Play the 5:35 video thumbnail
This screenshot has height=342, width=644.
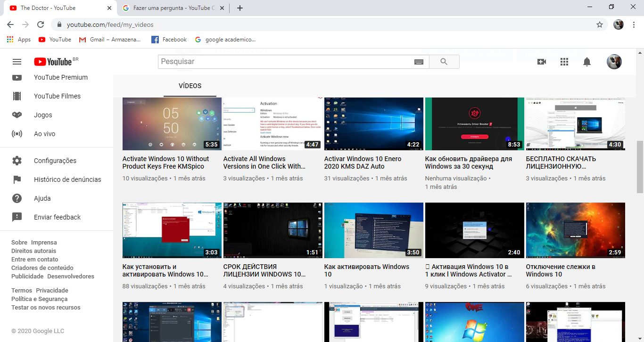[x=172, y=124]
